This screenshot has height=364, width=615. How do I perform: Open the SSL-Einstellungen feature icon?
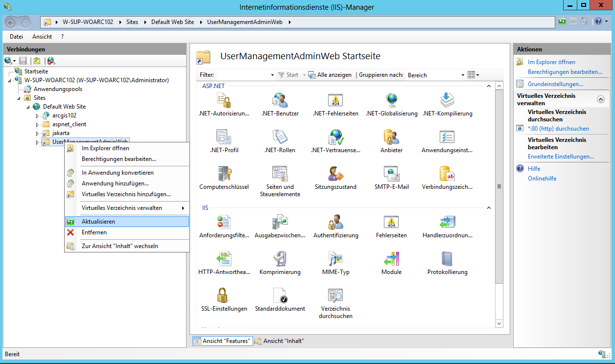(x=224, y=296)
